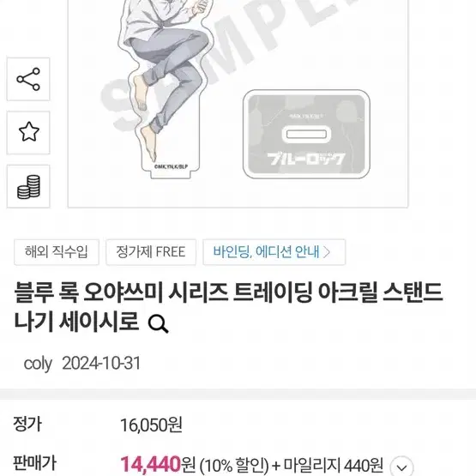Tap the share icon
Viewport: 476px width, 476px height.
[28, 79]
